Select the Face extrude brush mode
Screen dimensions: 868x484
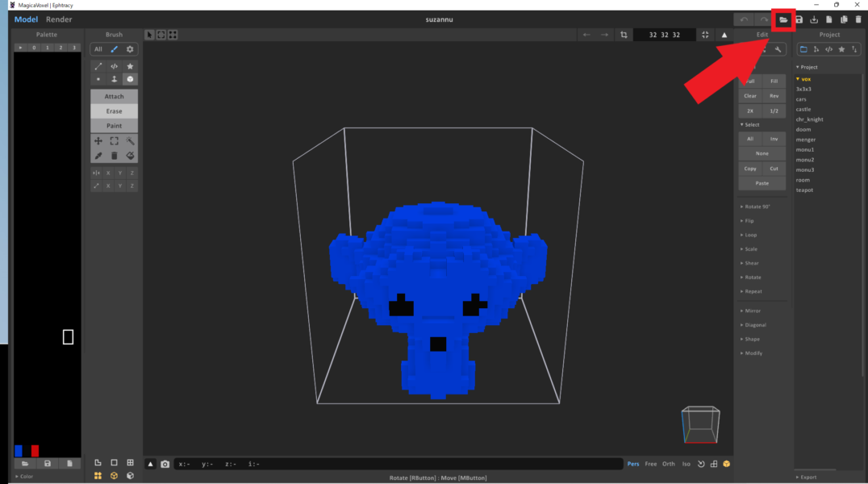pyautogui.click(x=114, y=79)
